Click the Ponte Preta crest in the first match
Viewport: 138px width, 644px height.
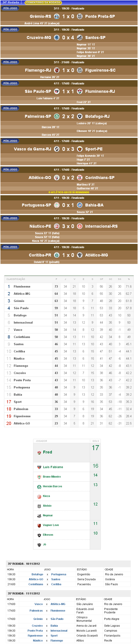(x=80, y=16)
